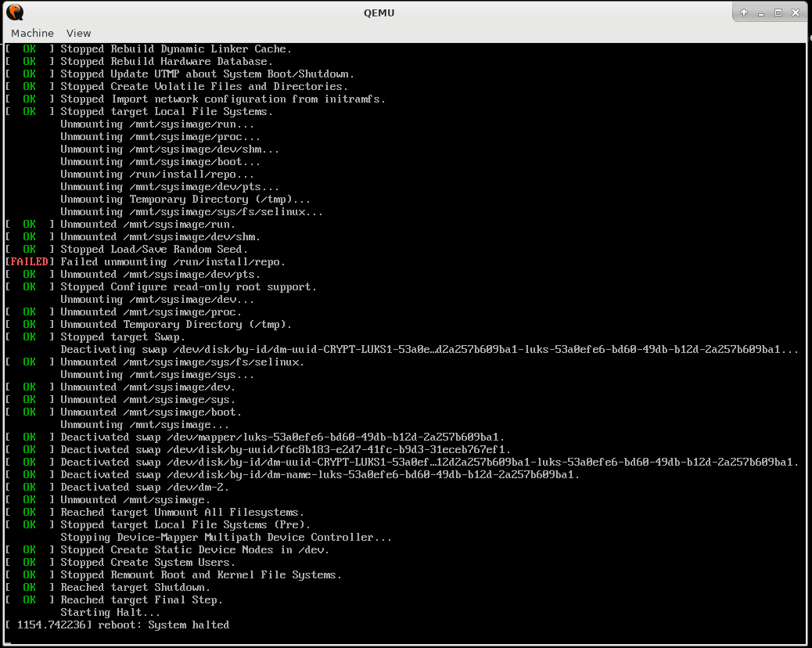Click "Stopped Configure read-only root support." line

pyautogui.click(x=188, y=287)
